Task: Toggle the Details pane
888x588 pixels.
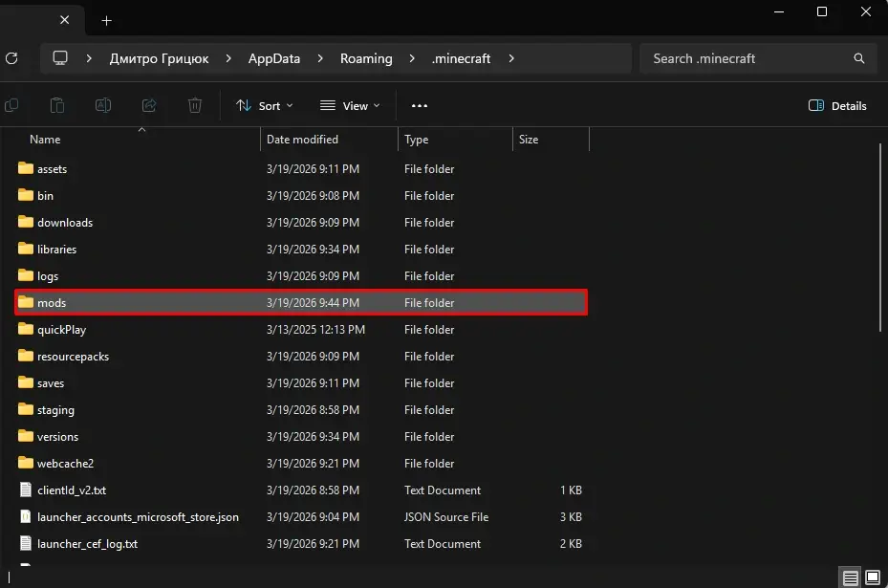Action: (x=836, y=105)
